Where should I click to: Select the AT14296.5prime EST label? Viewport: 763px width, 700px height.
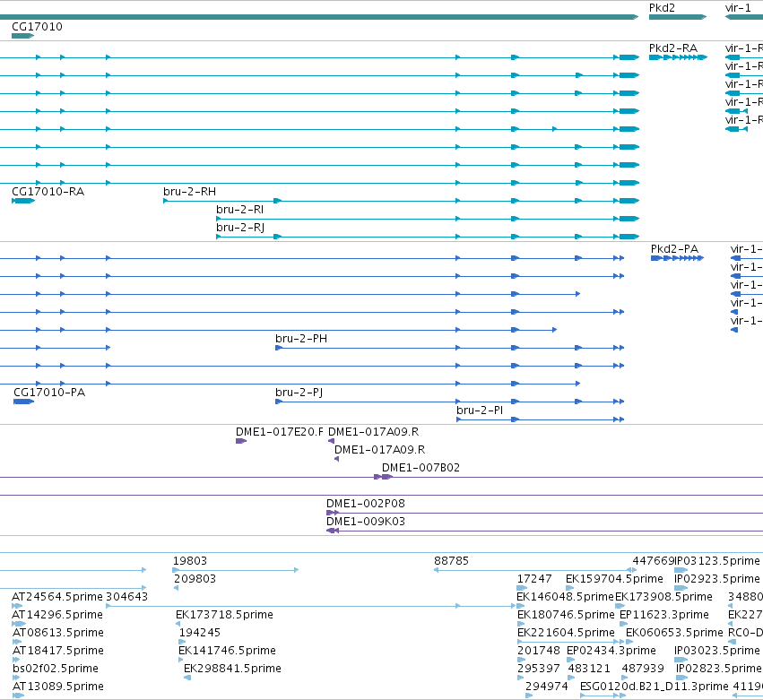pos(57,615)
